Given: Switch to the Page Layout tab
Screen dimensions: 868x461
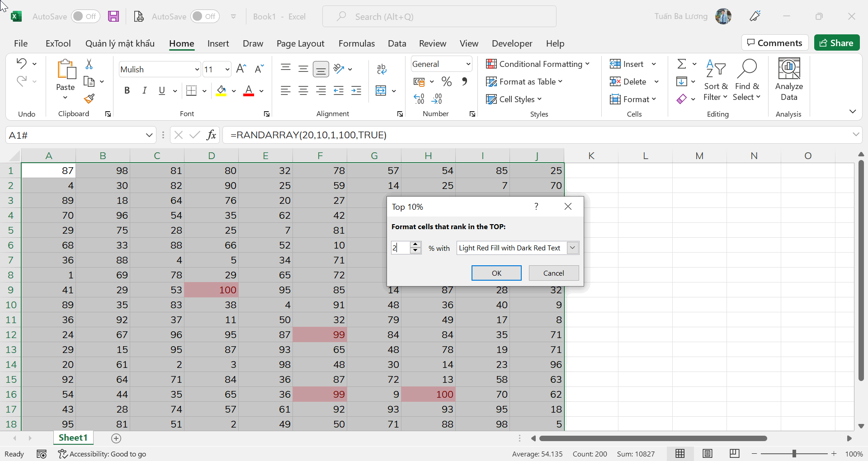Looking at the screenshot, I should [x=300, y=43].
